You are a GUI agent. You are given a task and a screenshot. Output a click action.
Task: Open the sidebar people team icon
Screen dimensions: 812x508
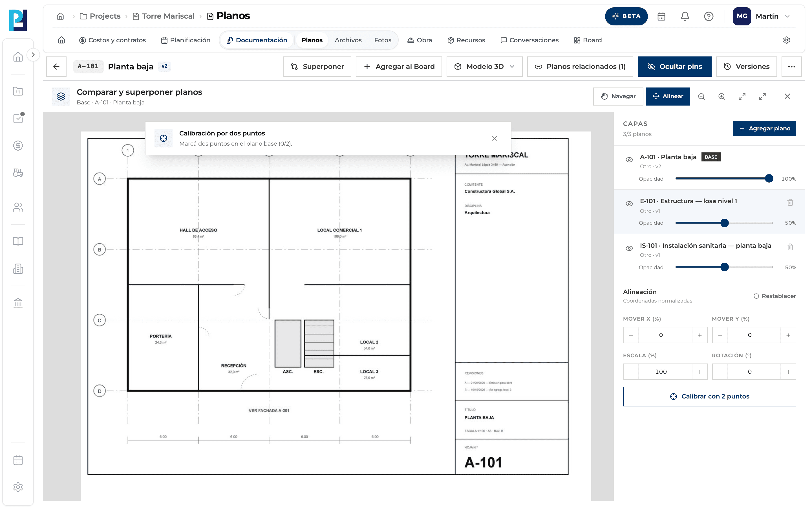pyautogui.click(x=18, y=207)
